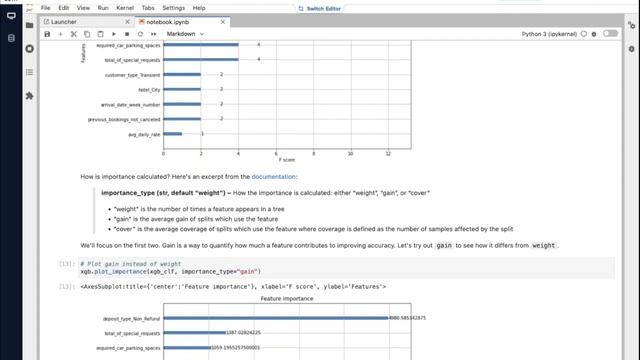The height and width of the screenshot is (360, 640).
Task: Cut the selected cell with scissors icon
Action: (74, 34)
